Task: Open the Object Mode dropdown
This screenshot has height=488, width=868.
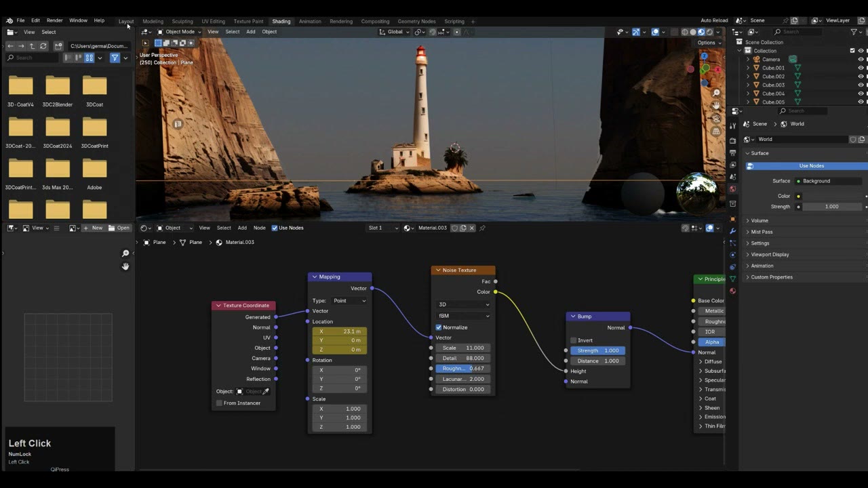Action: pos(178,32)
